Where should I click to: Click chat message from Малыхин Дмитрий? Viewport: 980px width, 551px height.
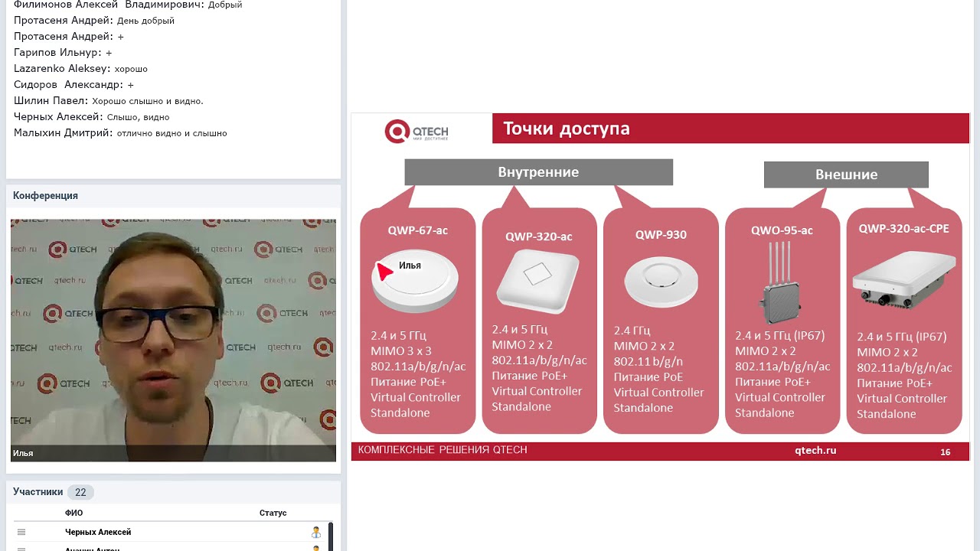click(120, 133)
